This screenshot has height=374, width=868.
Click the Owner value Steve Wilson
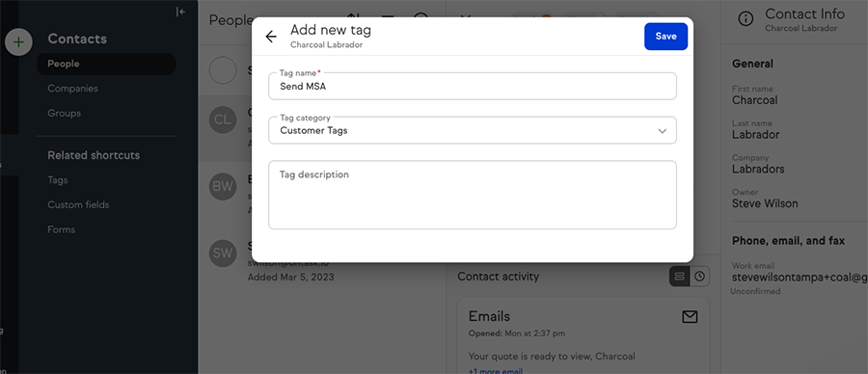(765, 203)
